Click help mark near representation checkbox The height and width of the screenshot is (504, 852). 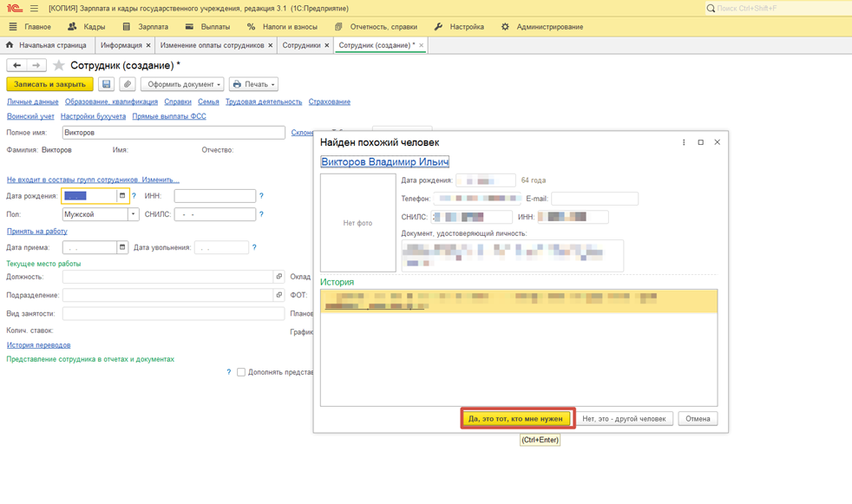tap(229, 372)
